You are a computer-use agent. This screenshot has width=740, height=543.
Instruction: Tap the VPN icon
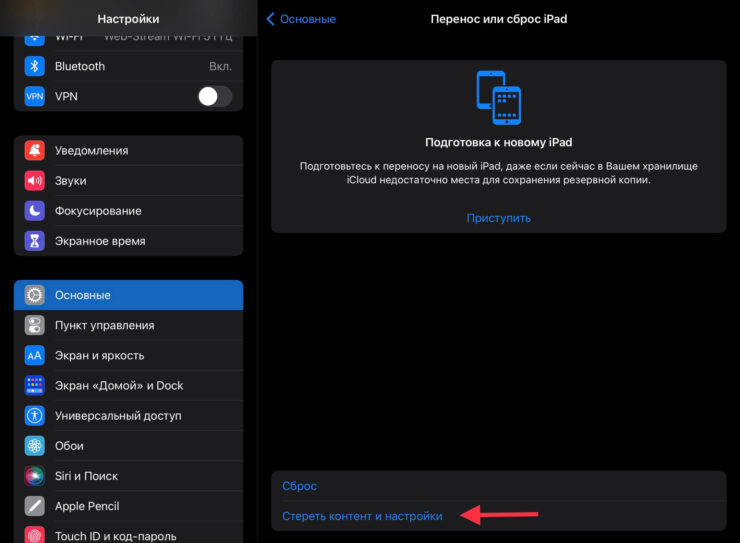point(34,96)
